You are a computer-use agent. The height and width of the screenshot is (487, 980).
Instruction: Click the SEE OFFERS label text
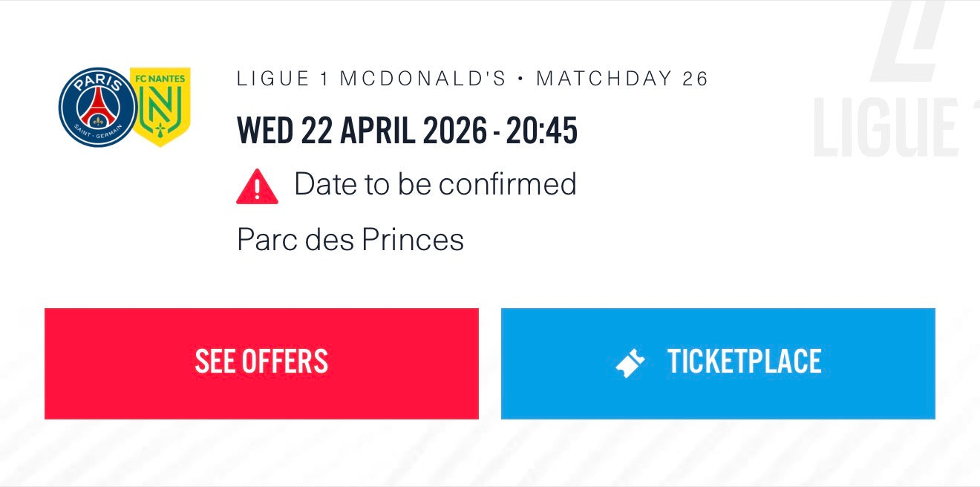(x=261, y=362)
